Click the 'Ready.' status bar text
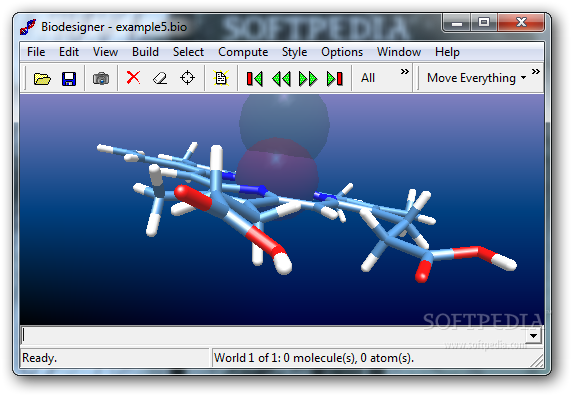 [39, 358]
